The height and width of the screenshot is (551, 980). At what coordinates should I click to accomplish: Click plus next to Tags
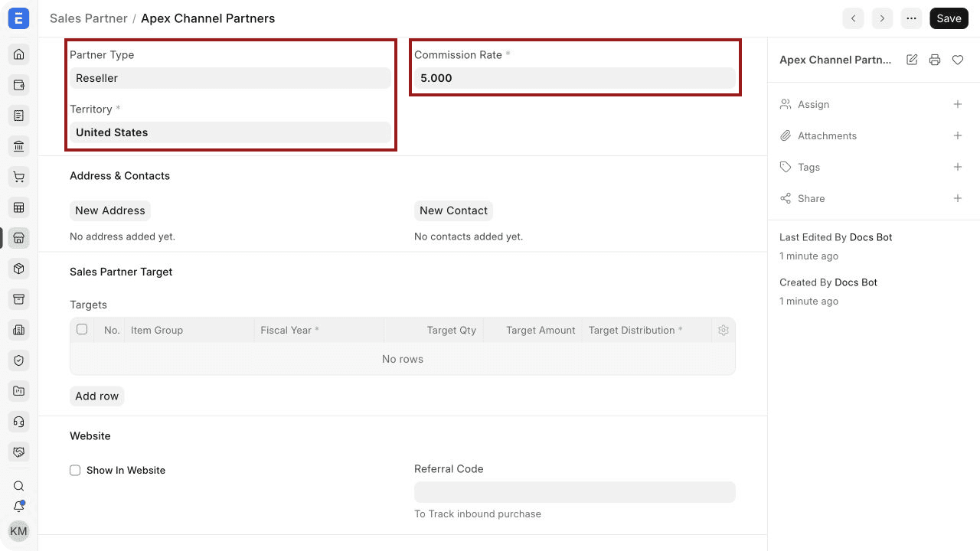[958, 167]
